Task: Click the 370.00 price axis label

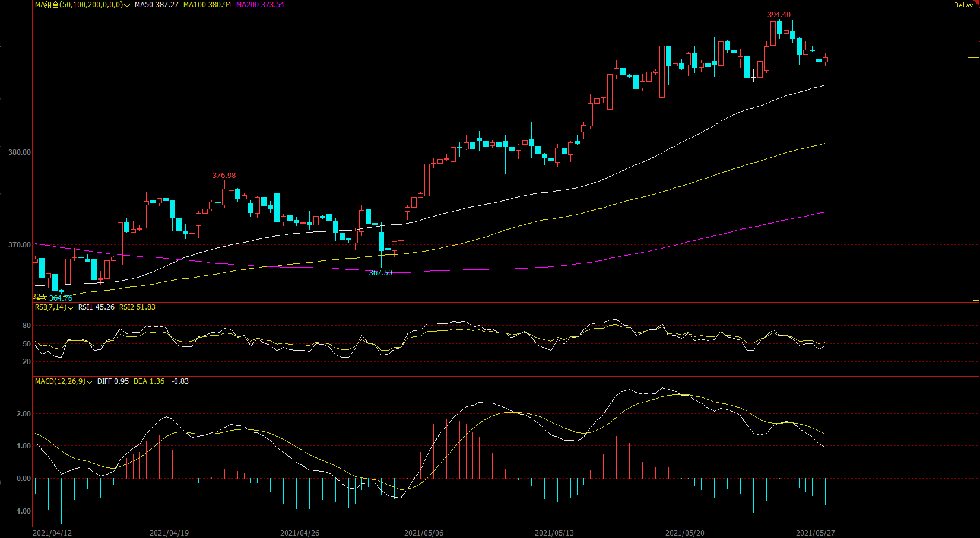Action: (20, 245)
